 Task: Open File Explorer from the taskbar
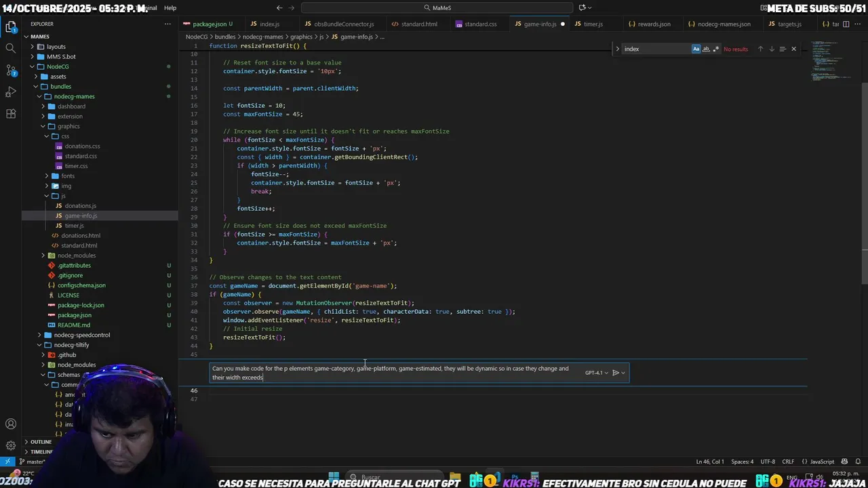pos(455,478)
